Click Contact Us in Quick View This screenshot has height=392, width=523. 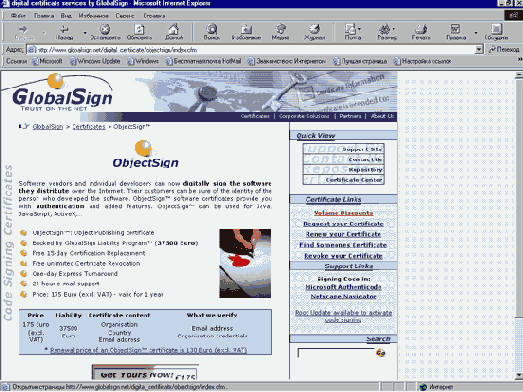344,159
